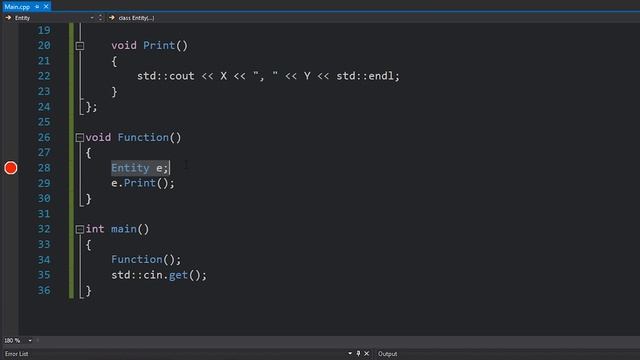This screenshot has height=360, width=640.
Task: Collapse the Function() block at line 26
Action: tap(80, 138)
